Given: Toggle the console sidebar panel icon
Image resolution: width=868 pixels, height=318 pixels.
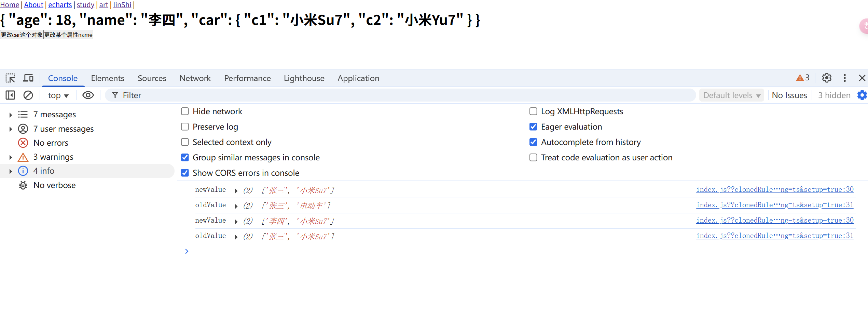Looking at the screenshot, I should point(10,95).
